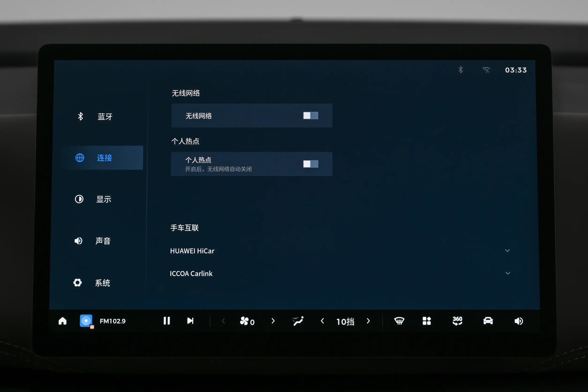Skip to next radio station
The width and height of the screenshot is (588, 392).
[190, 321]
